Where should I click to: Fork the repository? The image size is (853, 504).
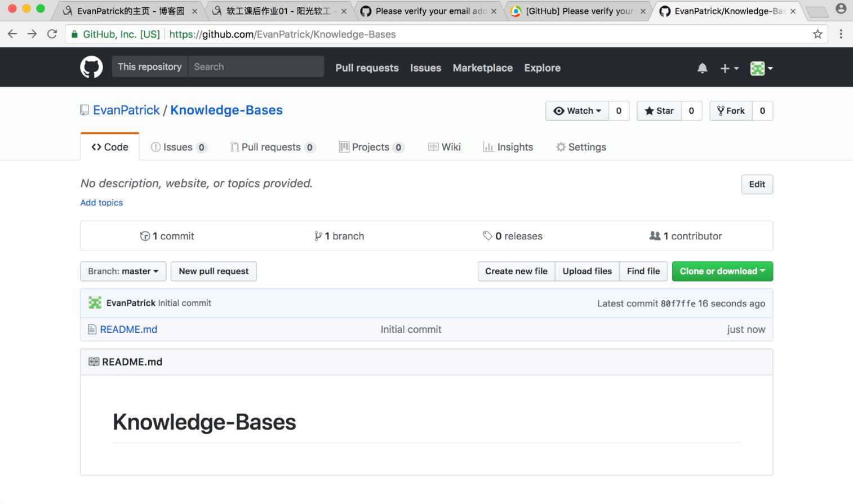pyautogui.click(x=731, y=111)
